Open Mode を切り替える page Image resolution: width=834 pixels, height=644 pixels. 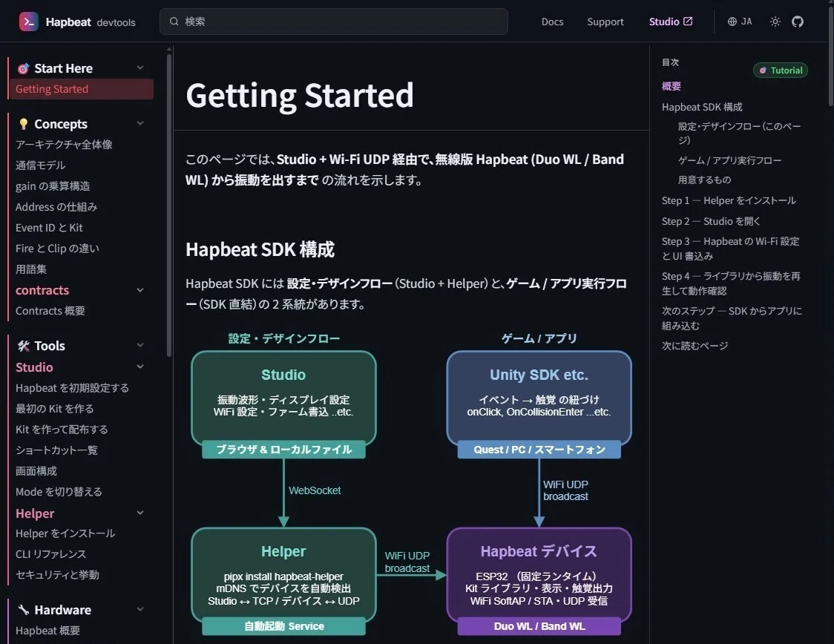[x=59, y=492]
